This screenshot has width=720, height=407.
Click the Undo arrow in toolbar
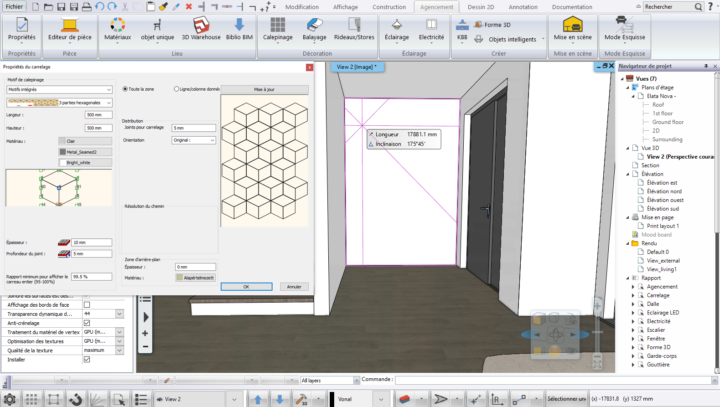pyautogui.click(x=100, y=6)
